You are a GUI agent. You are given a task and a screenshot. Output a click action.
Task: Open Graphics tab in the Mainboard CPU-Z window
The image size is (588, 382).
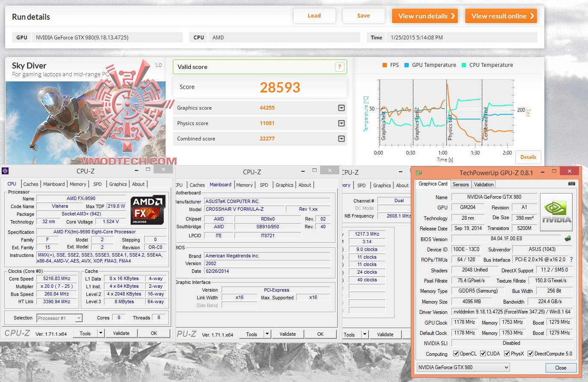tap(285, 185)
